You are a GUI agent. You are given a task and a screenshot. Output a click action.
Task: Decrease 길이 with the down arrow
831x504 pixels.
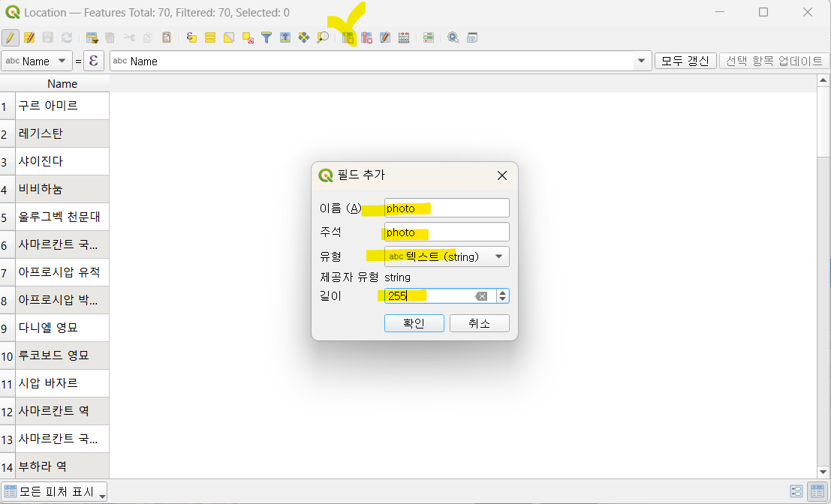click(x=502, y=300)
